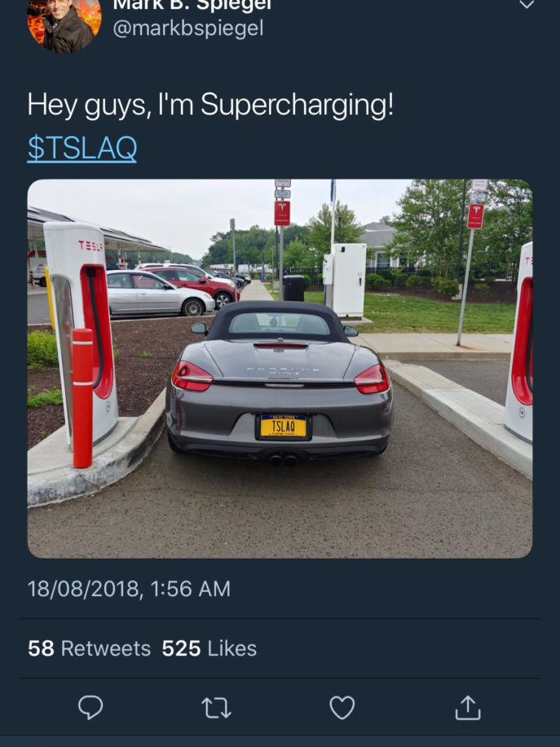
Task: View the 525 Likes list
Action: [x=209, y=648]
